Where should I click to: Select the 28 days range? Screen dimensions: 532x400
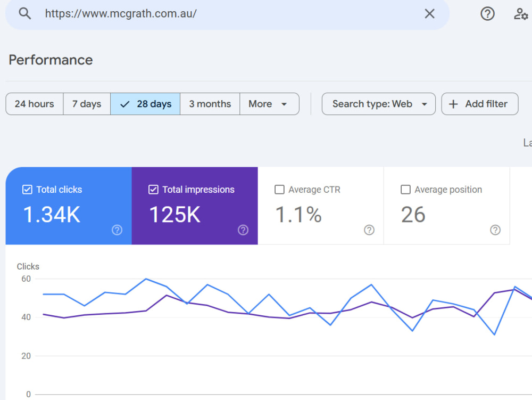click(145, 104)
